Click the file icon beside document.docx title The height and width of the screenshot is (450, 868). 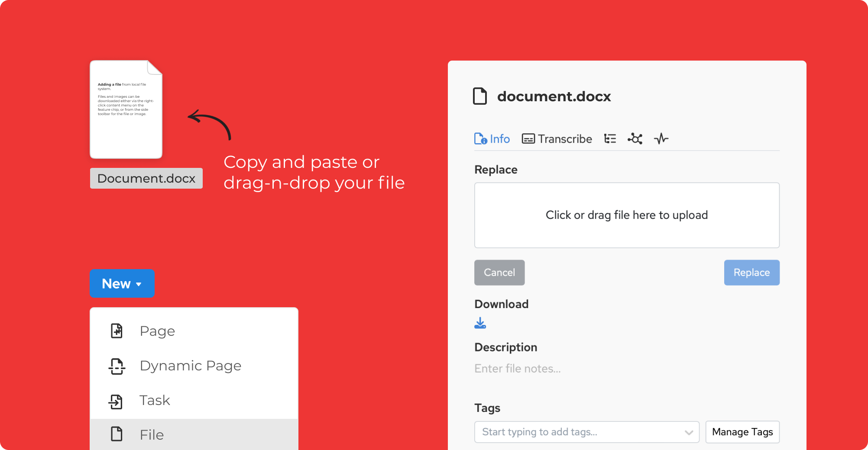coord(480,96)
